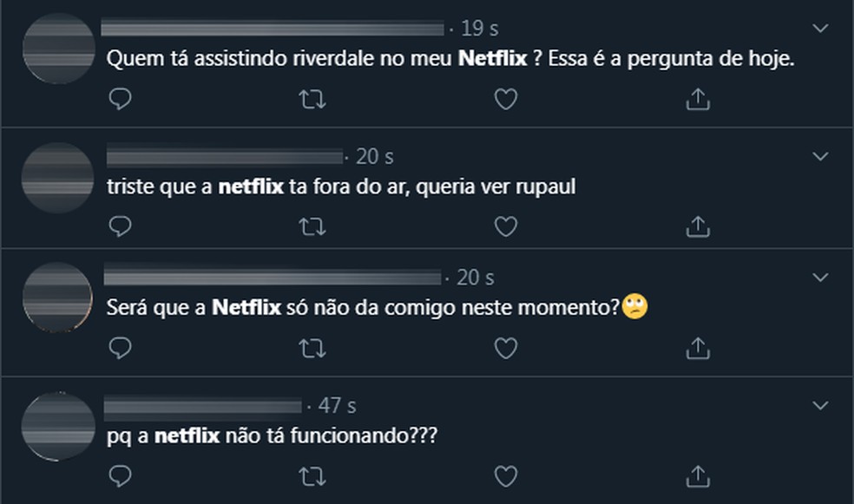
Task: View avatar of the riverdale tweet author
Action: point(57,50)
